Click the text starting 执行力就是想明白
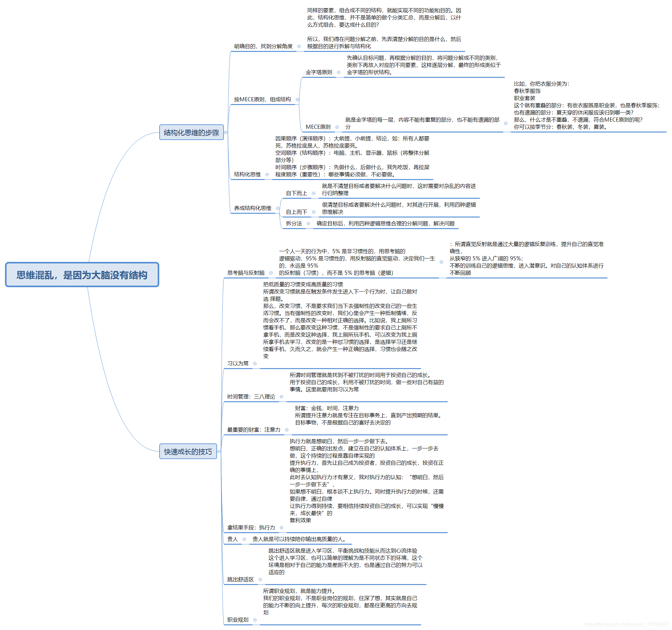 (366, 481)
